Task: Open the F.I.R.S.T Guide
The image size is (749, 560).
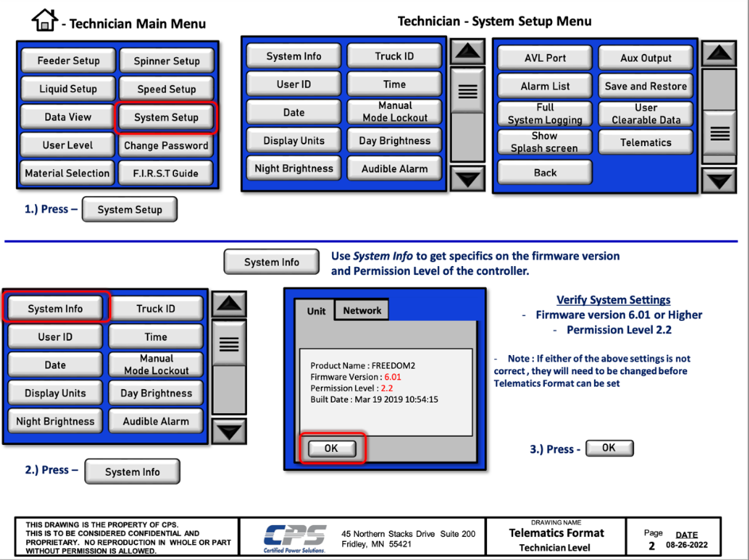Action: coord(166,173)
